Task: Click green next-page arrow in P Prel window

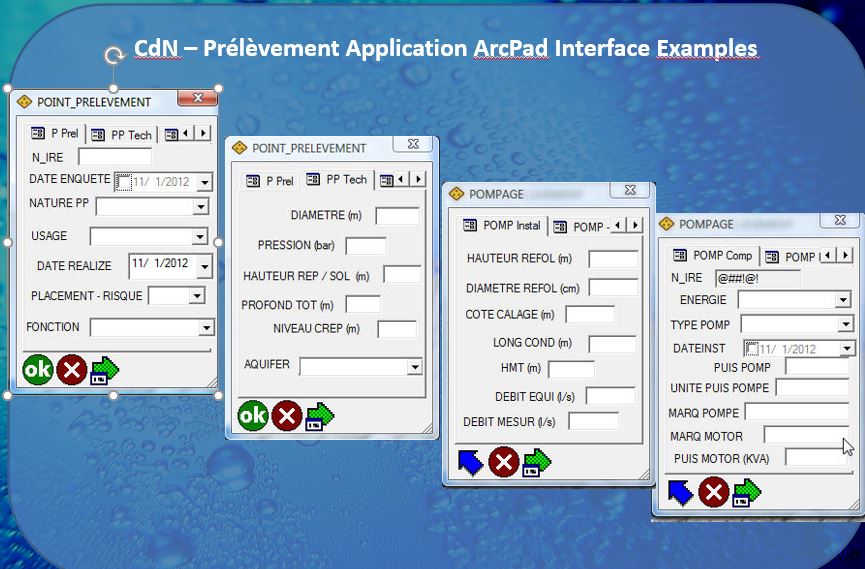Action: pyautogui.click(x=105, y=370)
